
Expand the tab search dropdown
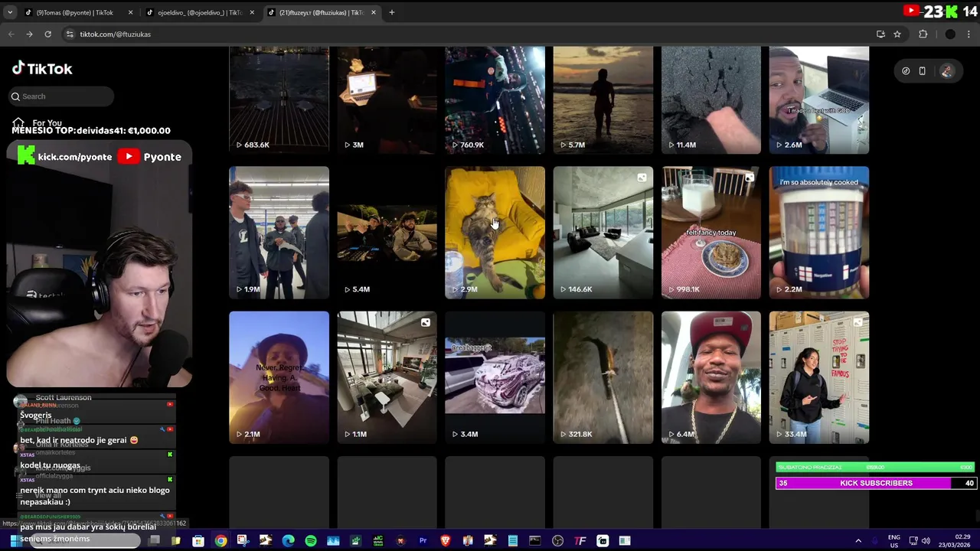(11, 12)
